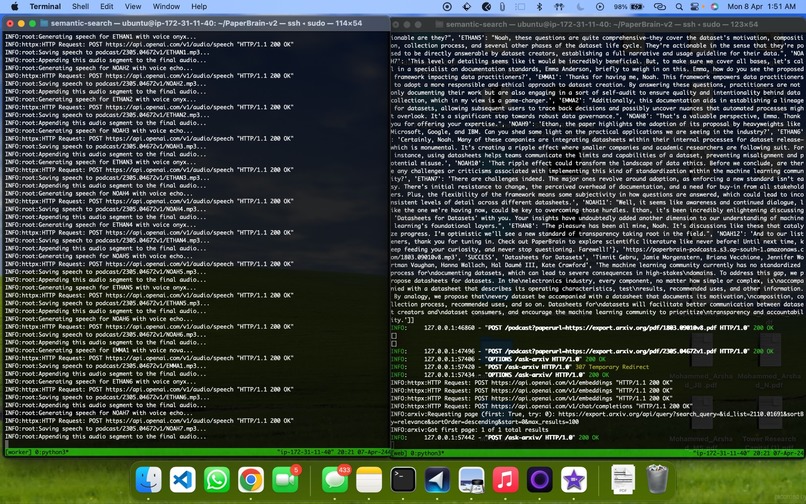The image size is (806, 504).
Task: Open Finder from the Dock
Action: [x=149, y=479]
